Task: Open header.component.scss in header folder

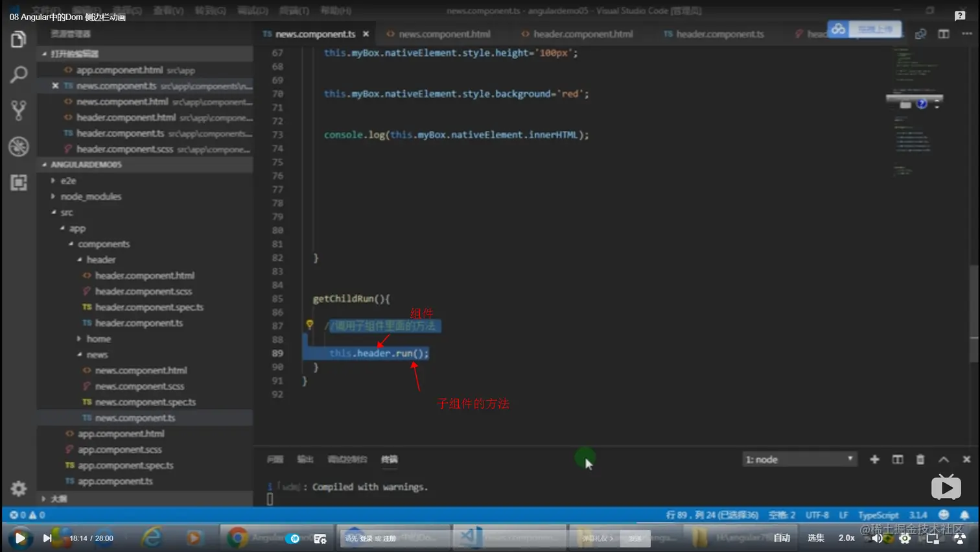Action: coord(143,291)
